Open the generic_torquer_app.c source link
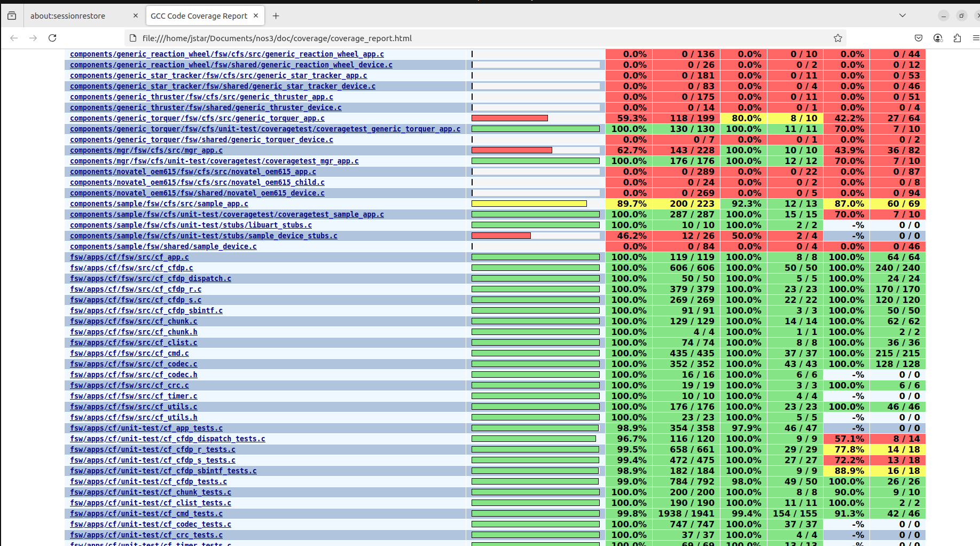 point(197,118)
